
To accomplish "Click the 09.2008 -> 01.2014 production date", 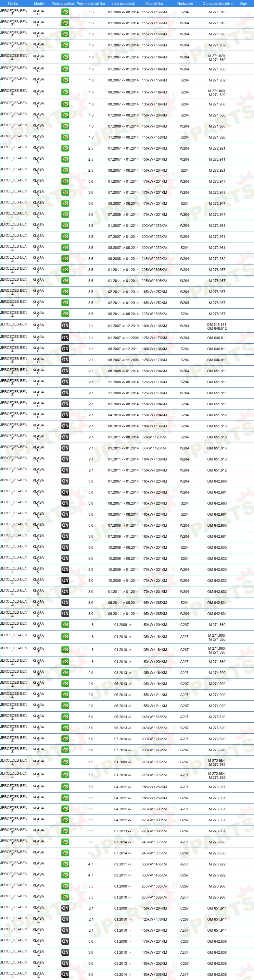I will 123,259.
